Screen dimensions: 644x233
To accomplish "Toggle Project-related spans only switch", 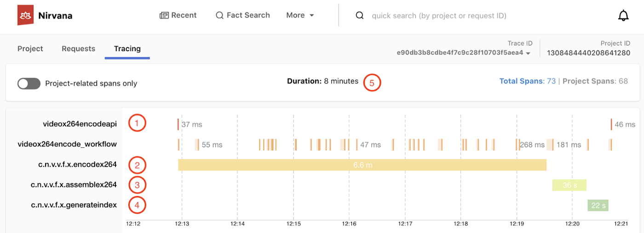I will click(x=29, y=83).
